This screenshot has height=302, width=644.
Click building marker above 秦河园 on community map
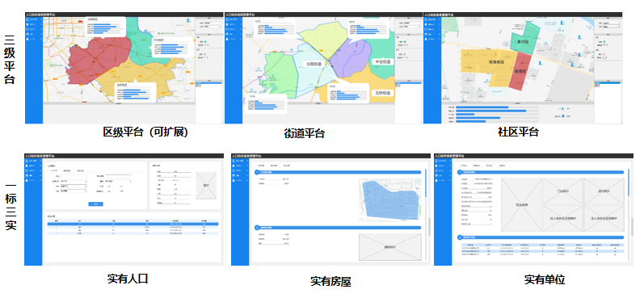point(562,23)
